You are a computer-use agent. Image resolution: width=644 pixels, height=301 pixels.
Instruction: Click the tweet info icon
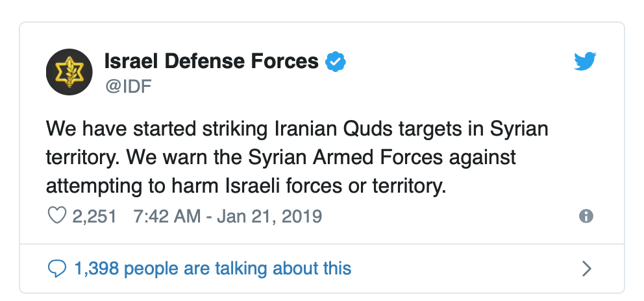pyautogui.click(x=586, y=217)
